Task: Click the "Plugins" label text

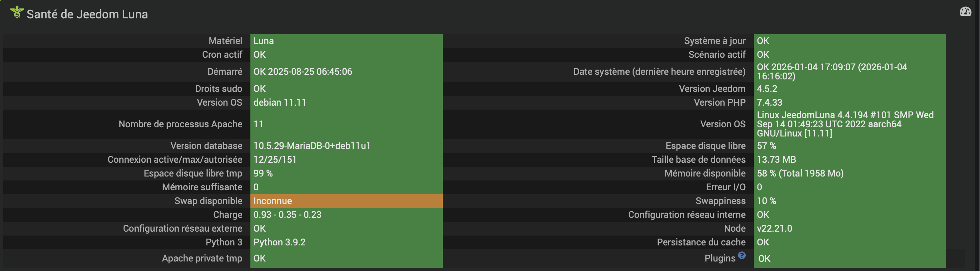Action: pyautogui.click(x=720, y=258)
